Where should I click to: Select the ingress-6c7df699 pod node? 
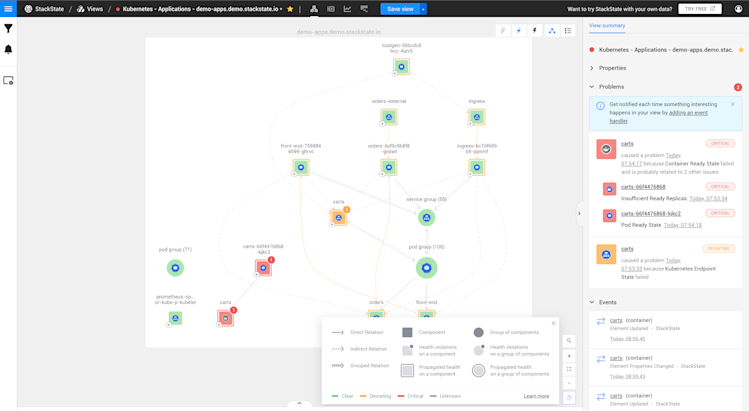[477, 167]
